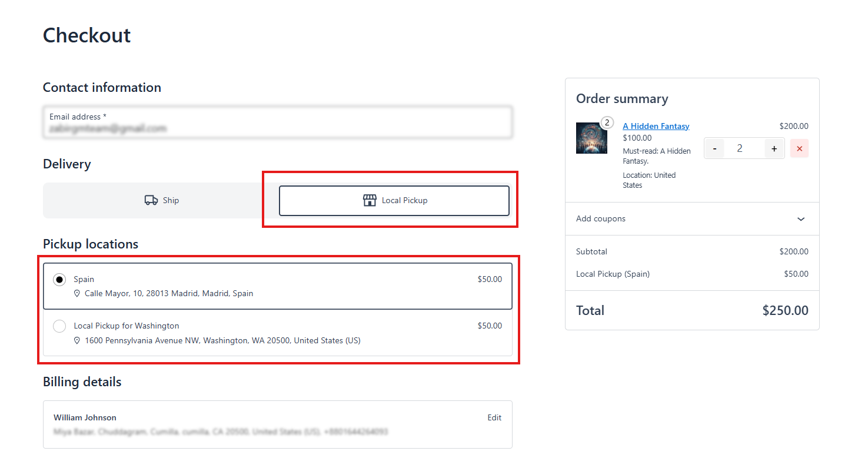Click the quantity badge on product image
The image size is (868, 461).
coord(607,122)
